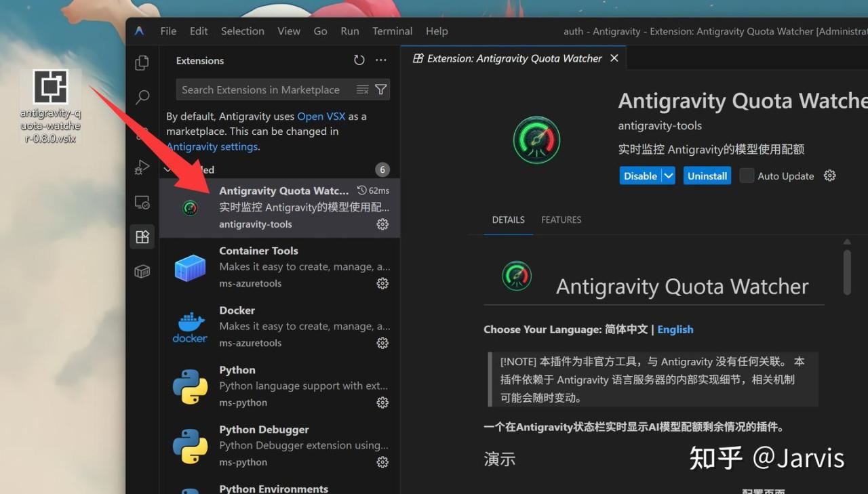Open Extensions views more actions menu
This screenshot has height=494, width=868.
tap(381, 60)
